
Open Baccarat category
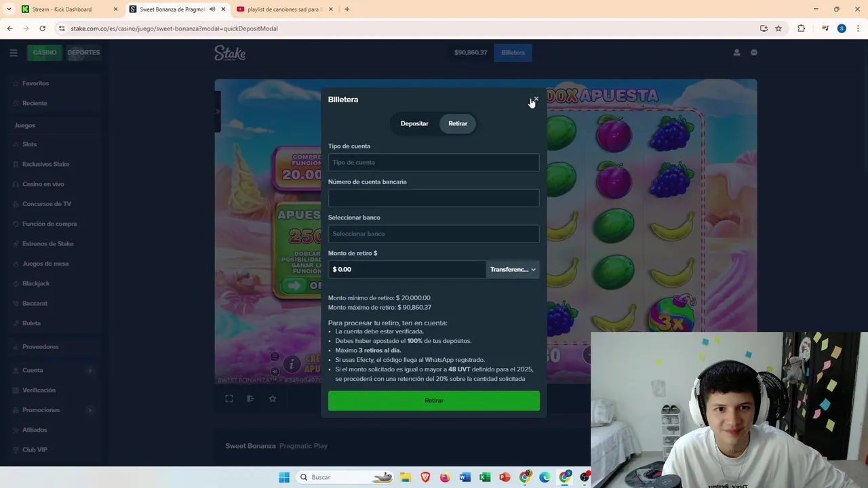(35, 303)
